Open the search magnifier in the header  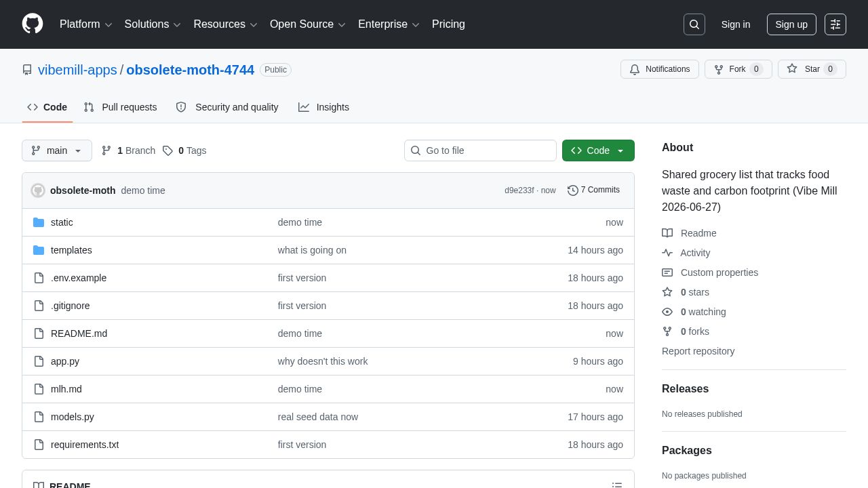coord(694,24)
